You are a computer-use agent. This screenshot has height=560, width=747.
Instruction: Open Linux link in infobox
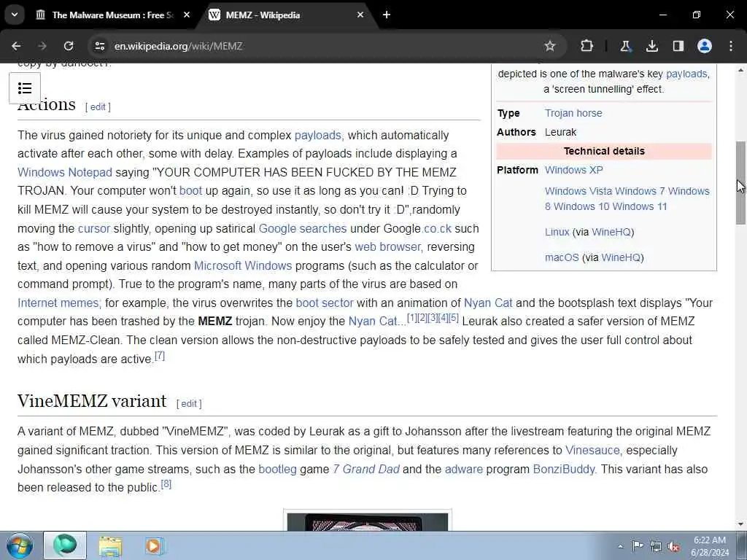click(x=557, y=232)
